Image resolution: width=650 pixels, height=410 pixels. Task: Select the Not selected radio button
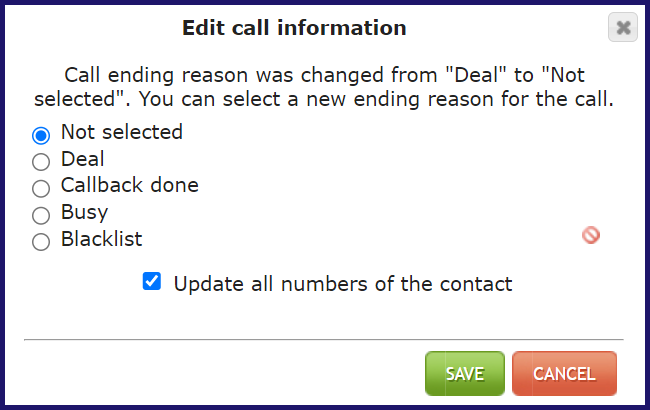[41, 135]
